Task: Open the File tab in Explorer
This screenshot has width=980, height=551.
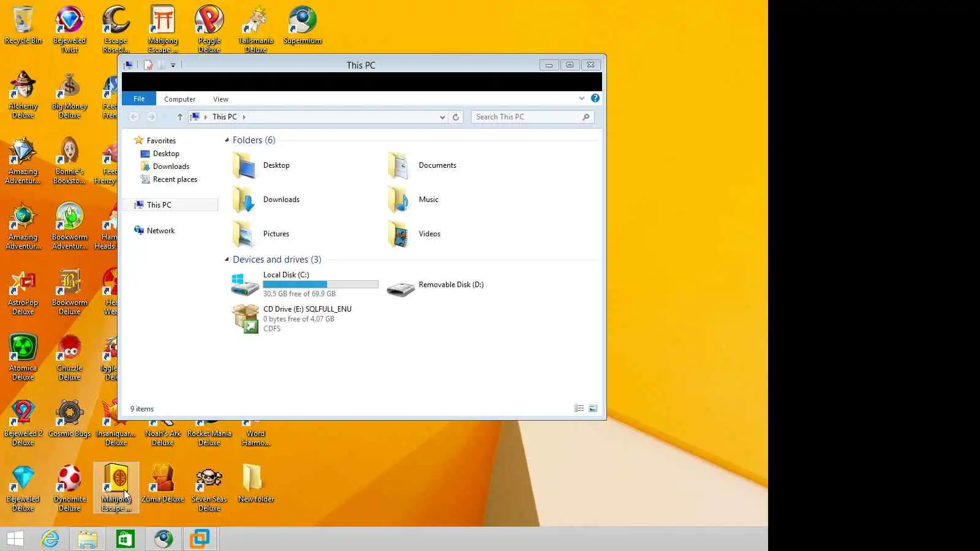Action: pos(139,99)
